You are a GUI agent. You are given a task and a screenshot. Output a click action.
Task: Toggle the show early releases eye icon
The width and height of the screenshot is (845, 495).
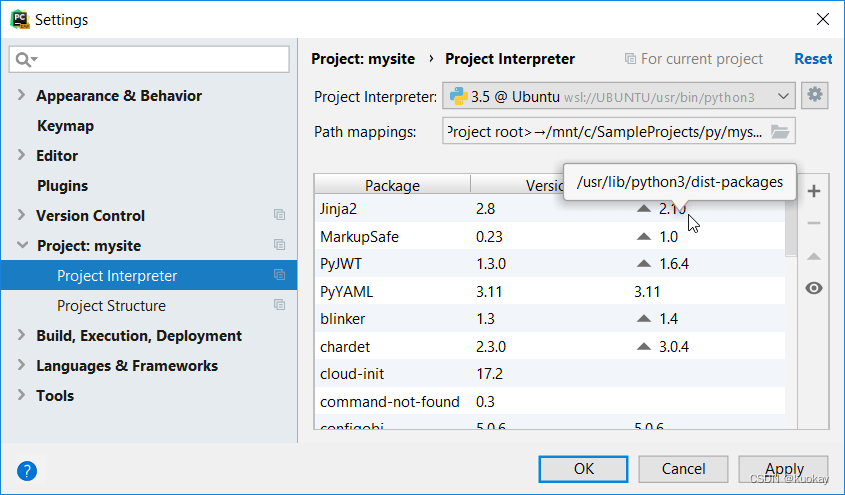[814, 288]
